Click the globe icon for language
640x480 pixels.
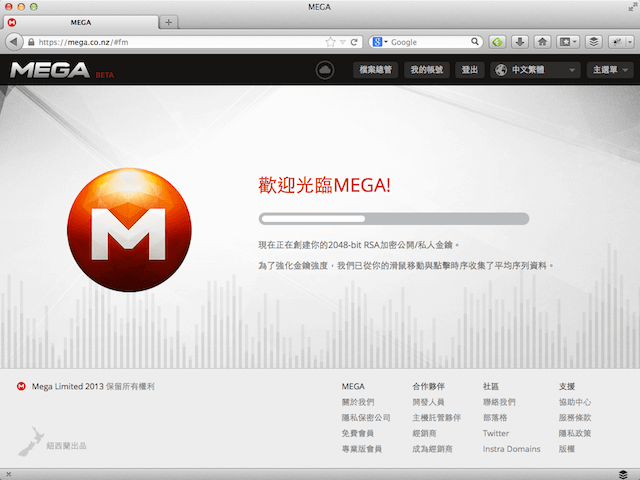pos(501,70)
